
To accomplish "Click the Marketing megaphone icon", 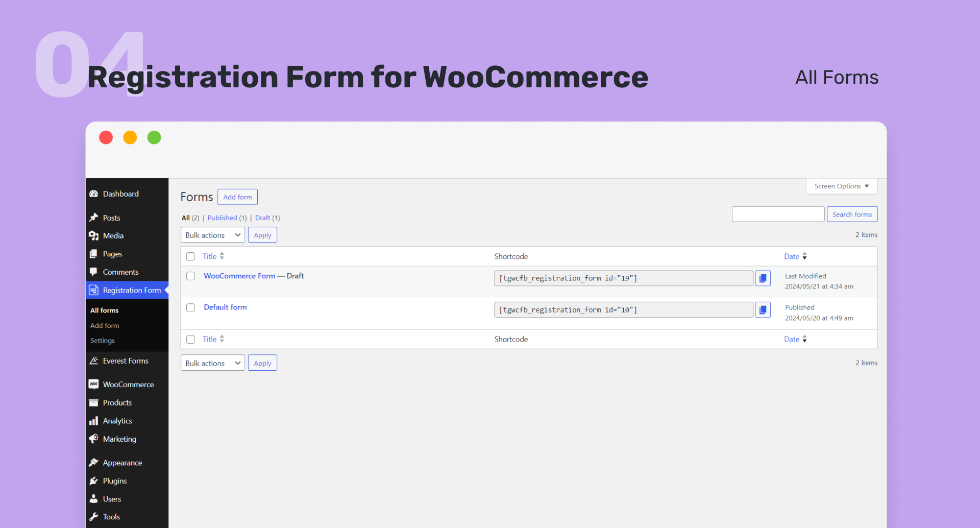I will tap(94, 439).
